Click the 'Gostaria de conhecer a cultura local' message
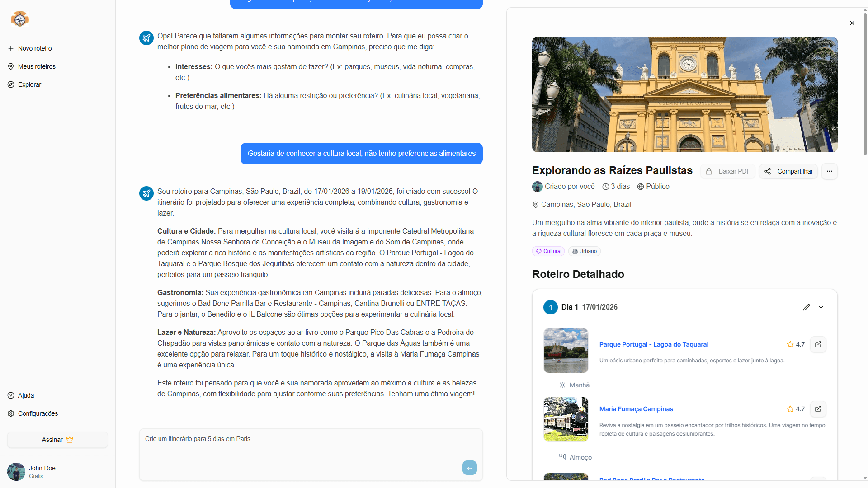Screen dimensions: 868x488 tap(362, 154)
